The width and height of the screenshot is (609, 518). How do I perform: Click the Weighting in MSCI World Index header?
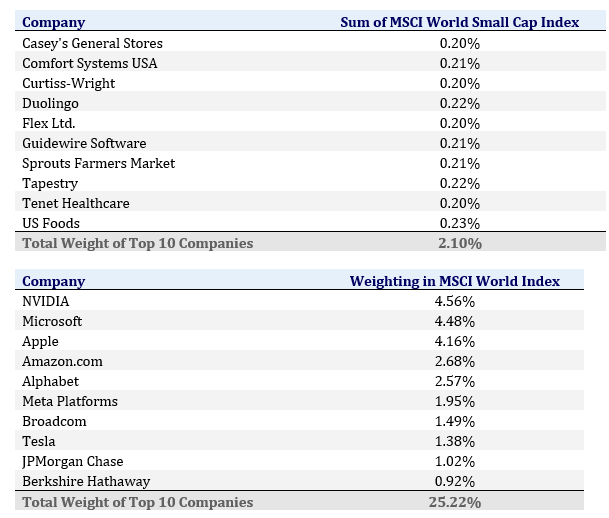point(454,281)
